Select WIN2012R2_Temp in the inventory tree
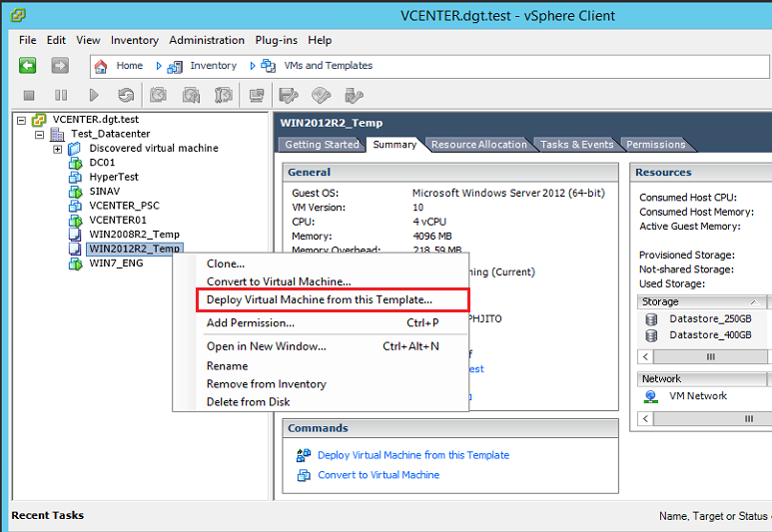 (x=135, y=249)
